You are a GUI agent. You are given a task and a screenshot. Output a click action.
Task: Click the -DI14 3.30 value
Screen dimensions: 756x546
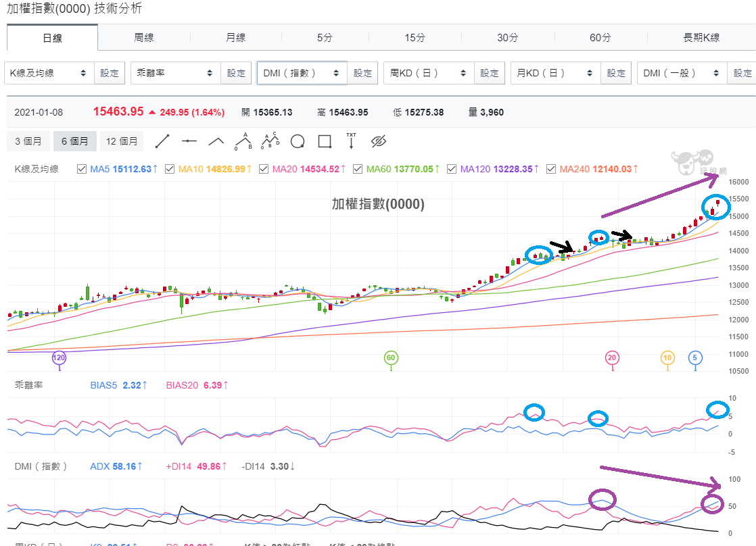coord(268,466)
